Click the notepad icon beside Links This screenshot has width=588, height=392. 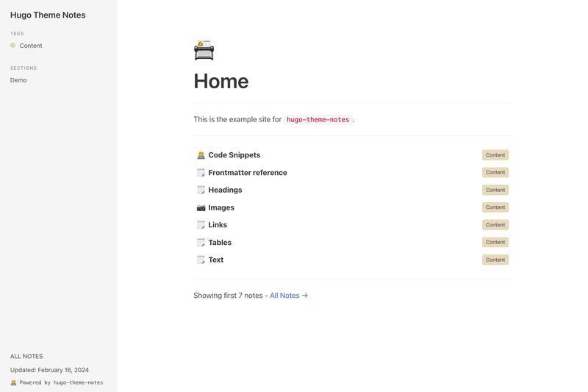click(x=201, y=225)
